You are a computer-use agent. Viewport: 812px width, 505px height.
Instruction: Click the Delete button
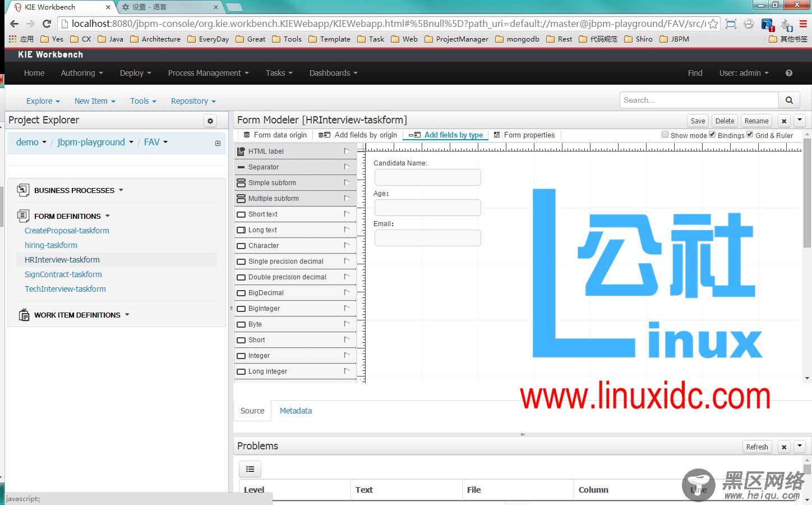725,121
